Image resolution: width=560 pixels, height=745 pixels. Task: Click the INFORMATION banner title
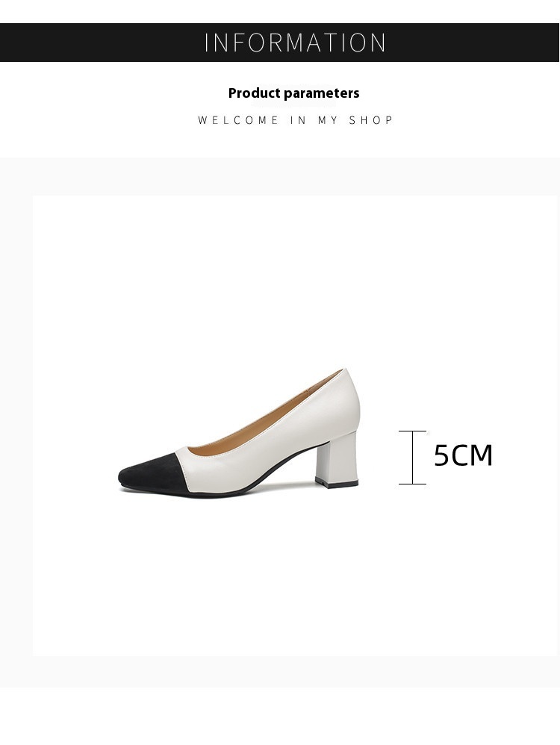pos(295,43)
